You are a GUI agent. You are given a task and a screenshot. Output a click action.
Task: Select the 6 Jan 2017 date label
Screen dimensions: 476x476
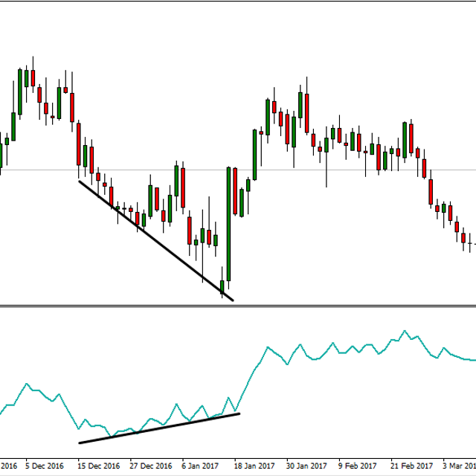[x=199, y=466]
